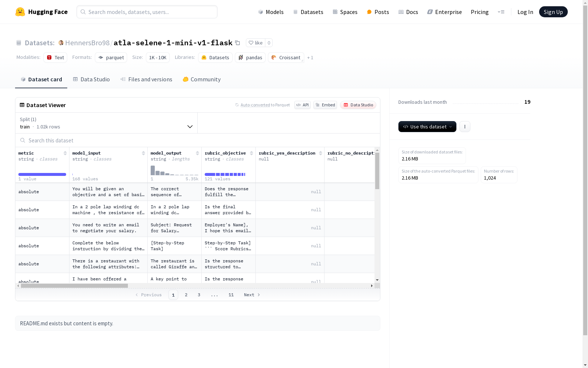Click sort arrows on model_output column
The height and width of the screenshot is (368, 588).
pos(197,153)
